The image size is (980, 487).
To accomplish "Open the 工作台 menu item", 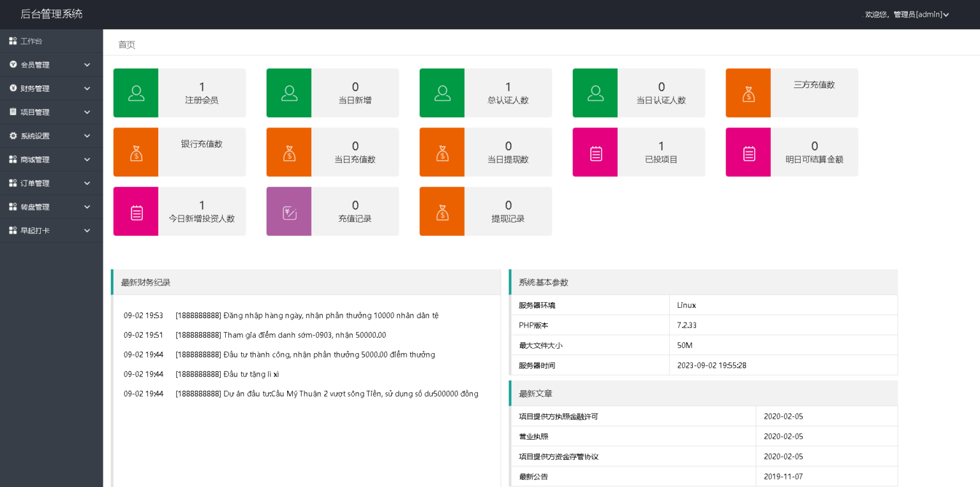I will (x=51, y=41).
